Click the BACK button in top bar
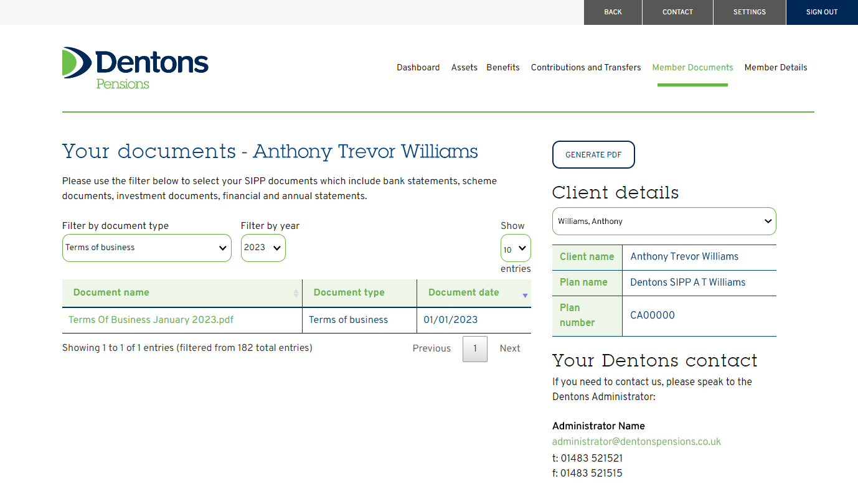The image size is (858, 504). [x=613, y=12]
